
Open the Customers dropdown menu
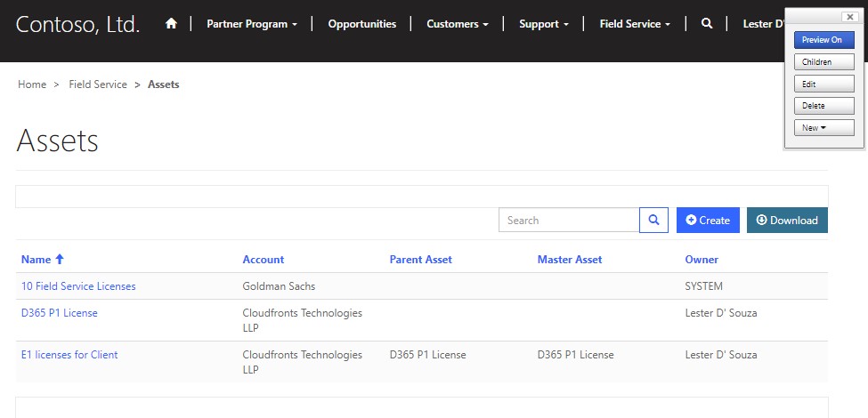(x=458, y=24)
